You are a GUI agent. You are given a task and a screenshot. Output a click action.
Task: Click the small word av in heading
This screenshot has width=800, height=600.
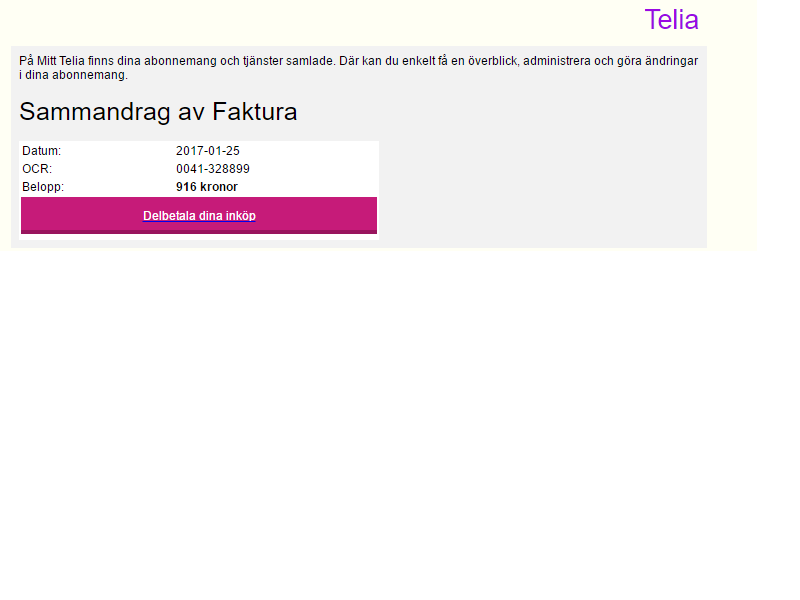[191, 112]
